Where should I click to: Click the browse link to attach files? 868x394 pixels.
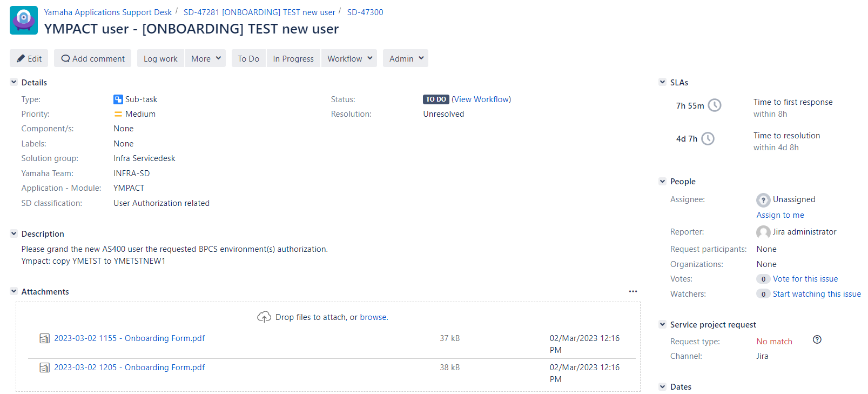[373, 317]
